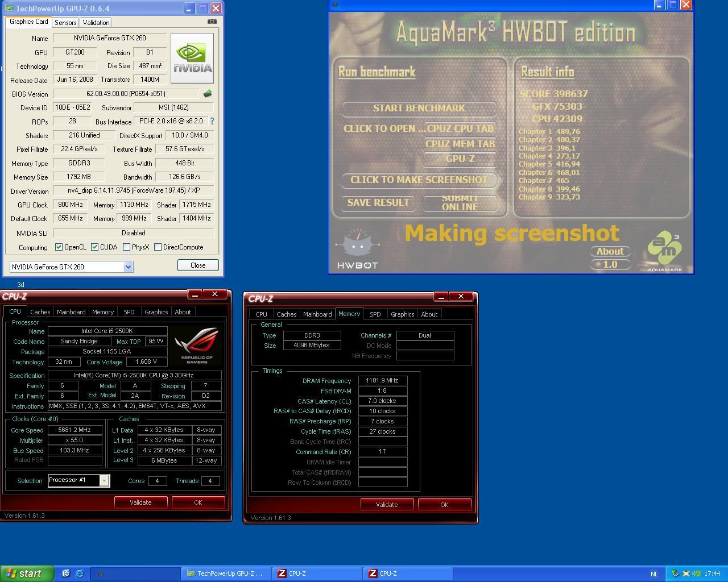728x582 pixels.
Task: Toggle the OpenCL checkbox
Action: tap(59, 247)
